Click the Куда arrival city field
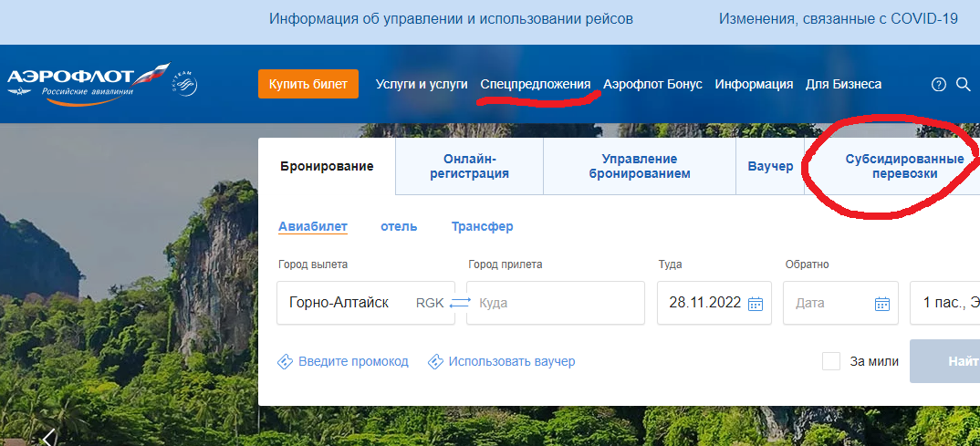This screenshot has width=980, height=446. [x=556, y=303]
